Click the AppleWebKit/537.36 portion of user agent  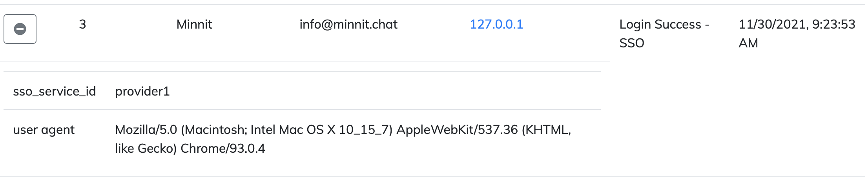coord(457,130)
